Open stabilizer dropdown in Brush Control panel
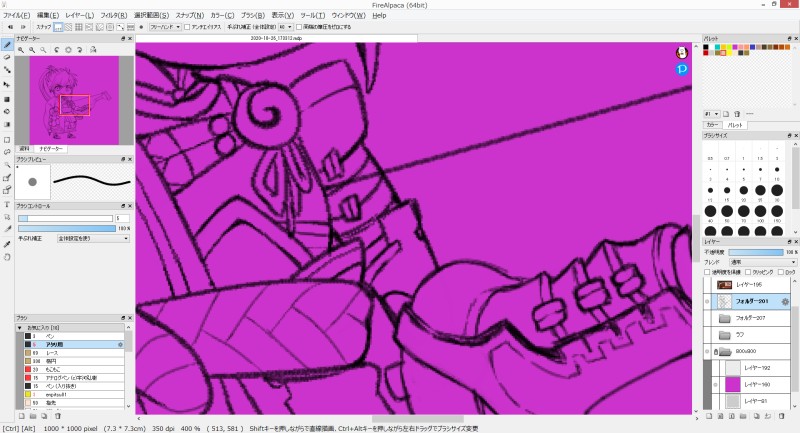The image size is (800, 433). coord(93,239)
